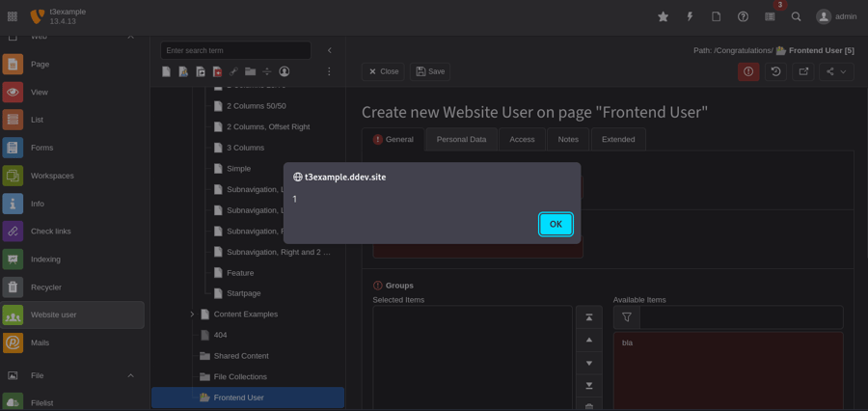Open the Check links module
The image size is (868, 411).
(x=51, y=232)
